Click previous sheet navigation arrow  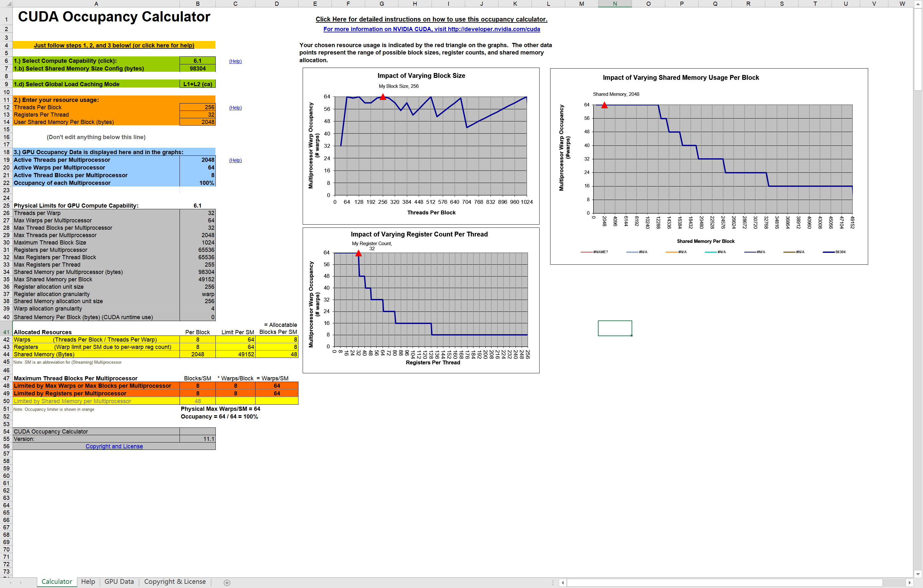click(10, 583)
